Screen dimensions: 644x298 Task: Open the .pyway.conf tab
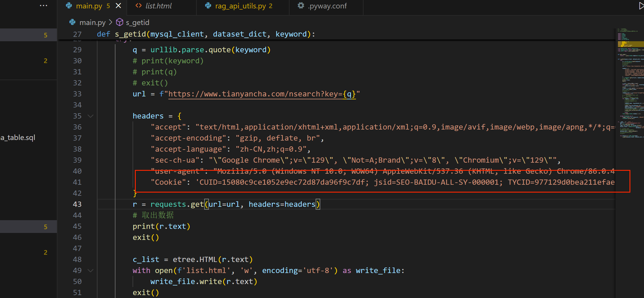click(327, 6)
